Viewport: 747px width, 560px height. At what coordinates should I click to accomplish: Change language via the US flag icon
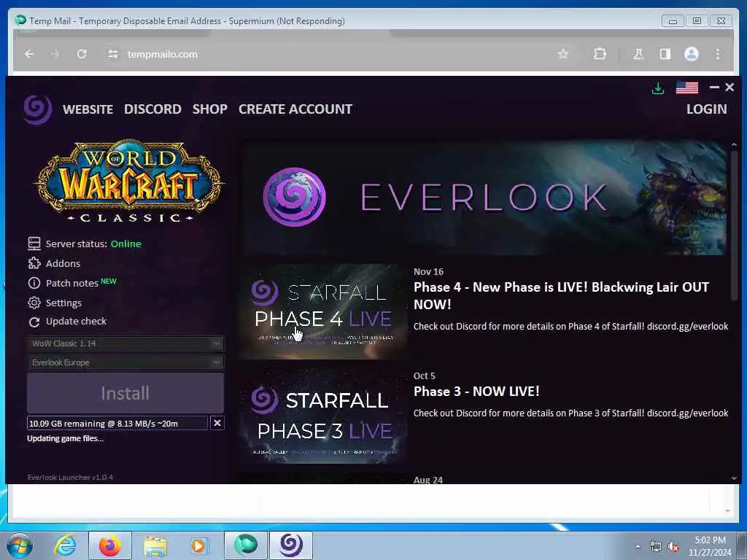click(687, 88)
